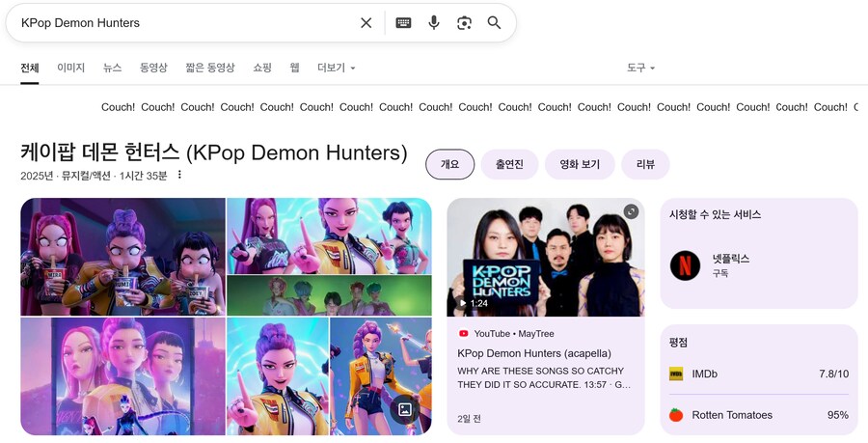
Task: Select the 영화 보기 chip
Action: [580, 164]
